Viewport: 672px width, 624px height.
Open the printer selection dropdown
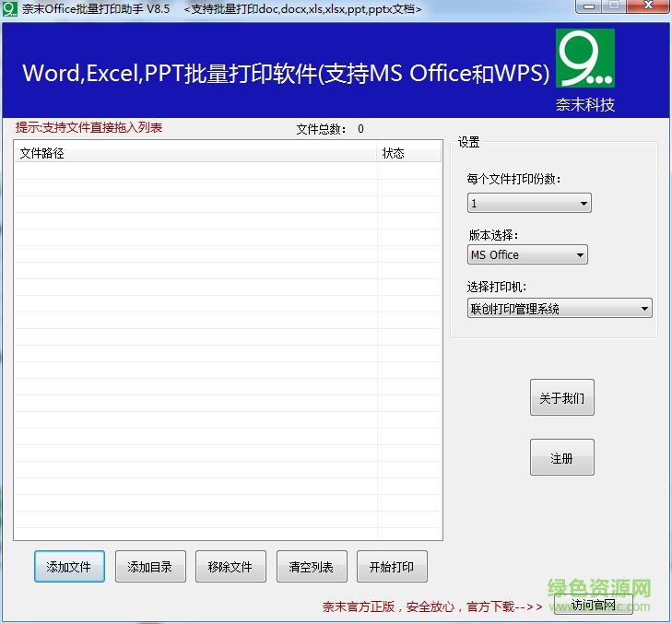point(560,308)
